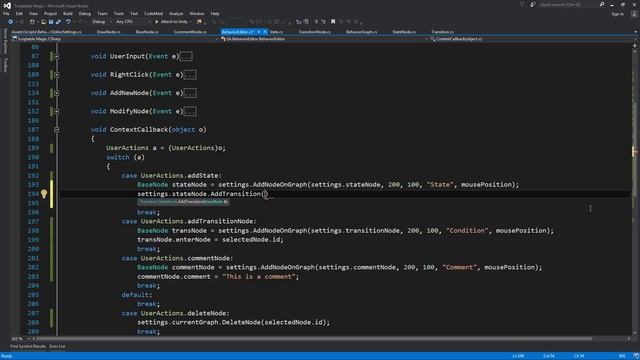This screenshot has width=640, height=360.
Task: Click the feedback icon beside Quick Launch
Action: point(533,4)
